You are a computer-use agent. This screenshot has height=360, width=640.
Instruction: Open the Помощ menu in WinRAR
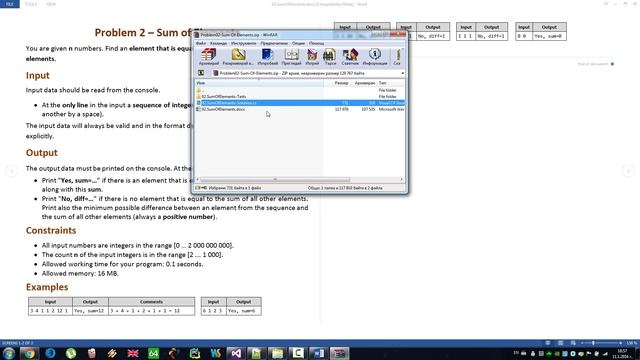pos(316,43)
